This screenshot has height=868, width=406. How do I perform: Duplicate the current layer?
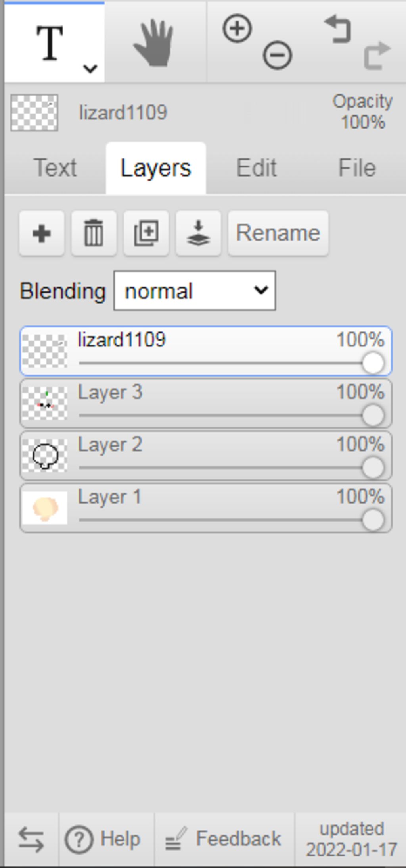146,233
